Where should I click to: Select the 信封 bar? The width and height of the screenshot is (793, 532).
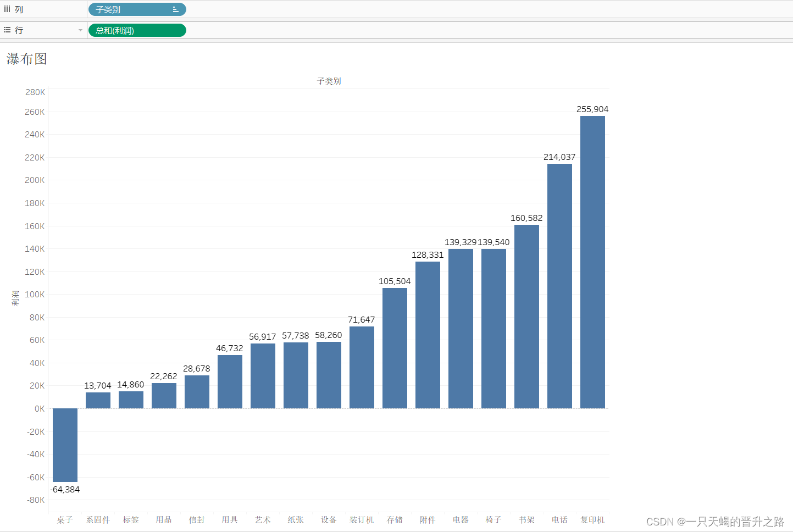pos(197,392)
